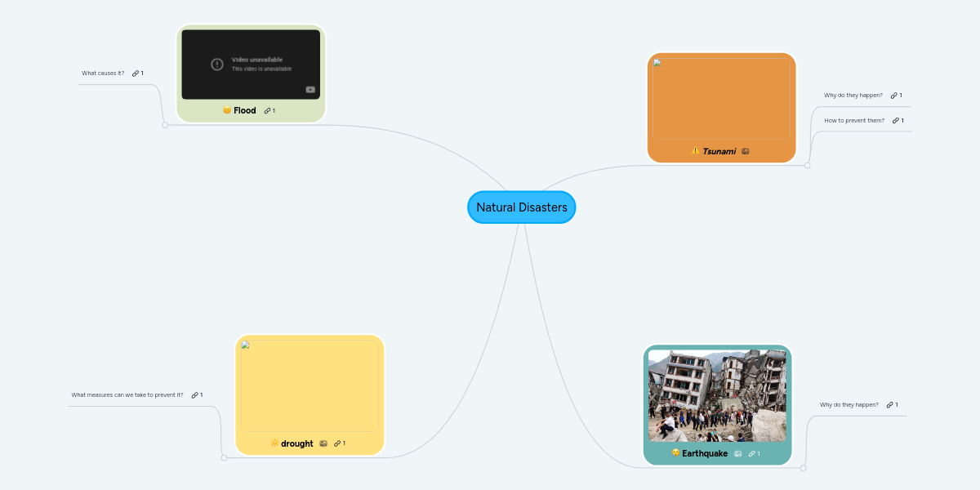980x490 pixels.
Task: Open the video icon on the drought node
Action: coord(323,443)
